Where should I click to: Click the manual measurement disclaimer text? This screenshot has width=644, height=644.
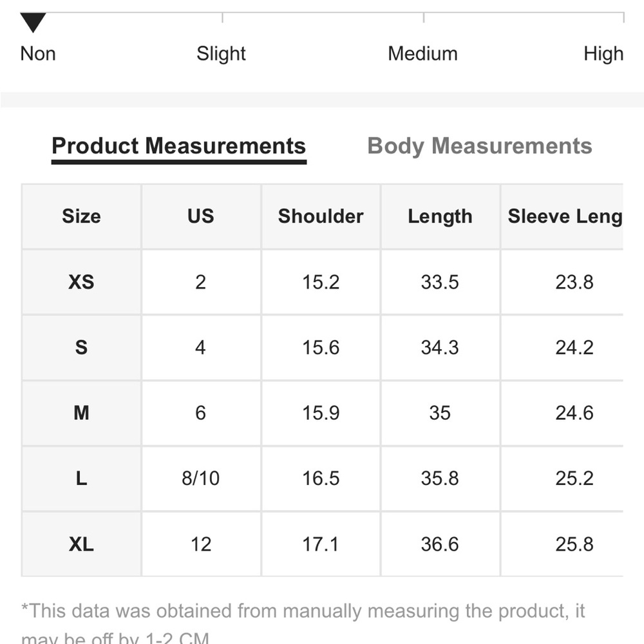click(x=303, y=623)
